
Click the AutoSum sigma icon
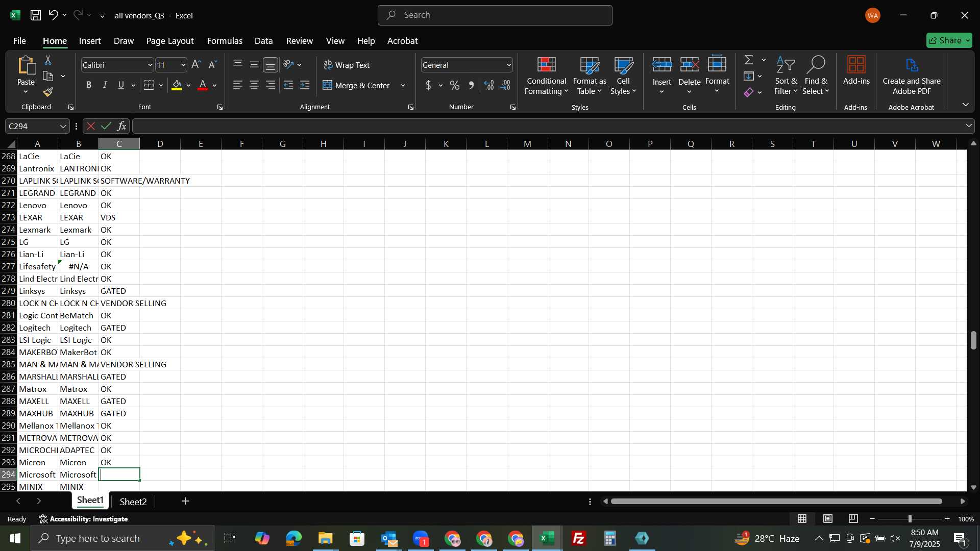[749, 60]
